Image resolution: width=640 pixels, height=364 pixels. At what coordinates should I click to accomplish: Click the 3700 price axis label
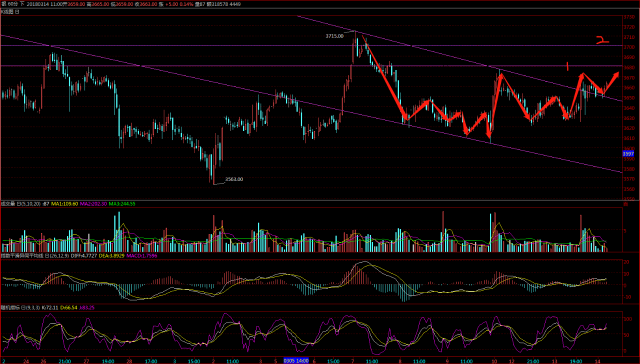click(x=629, y=47)
